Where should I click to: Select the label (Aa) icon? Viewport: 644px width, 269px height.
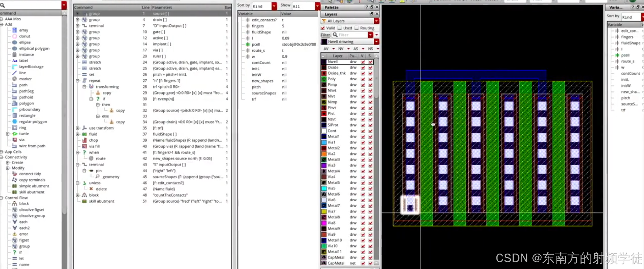tap(15, 61)
